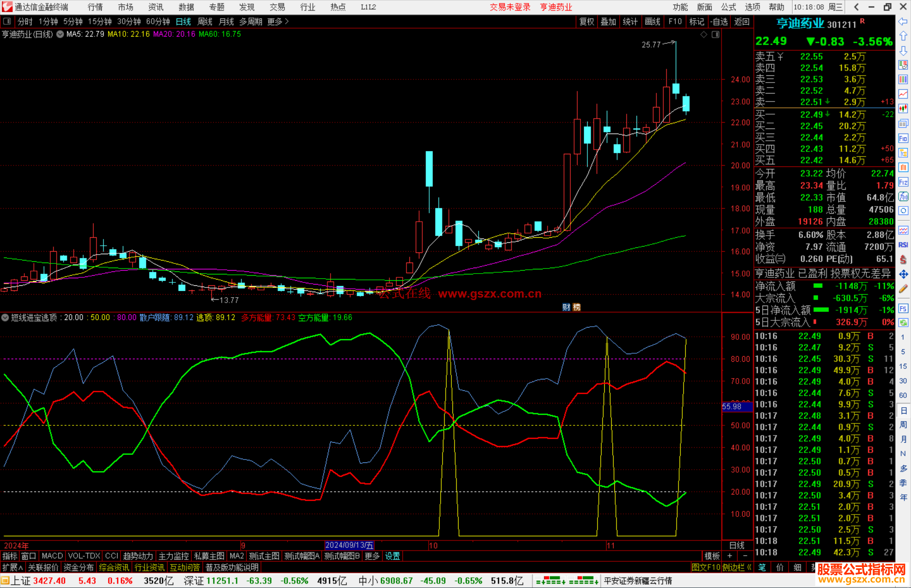The height and width of the screenshot is (588, 911).
Task: Click the 复权 button
Action: click(587, 21)
